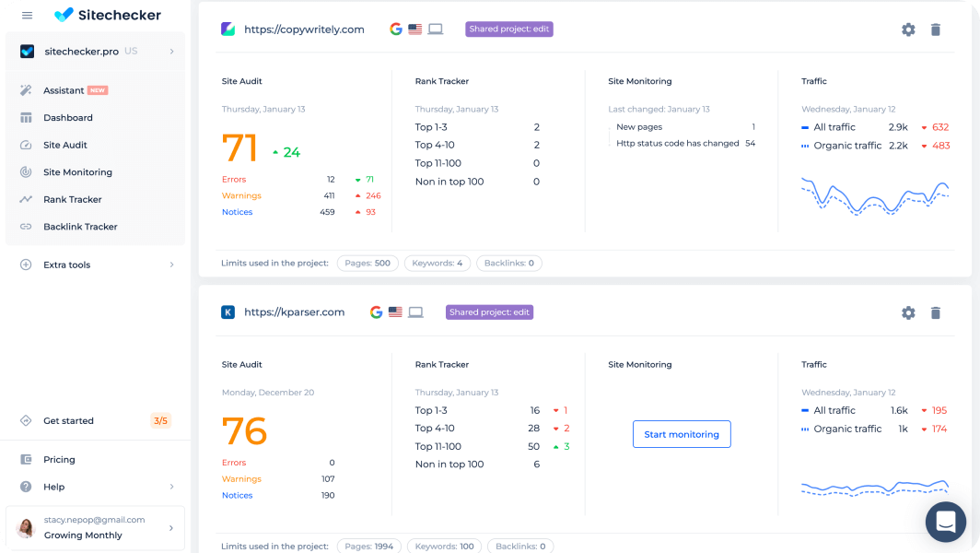Click Notices in kparser.com Site Audit

pyautogui.click(x=237, y=496)
